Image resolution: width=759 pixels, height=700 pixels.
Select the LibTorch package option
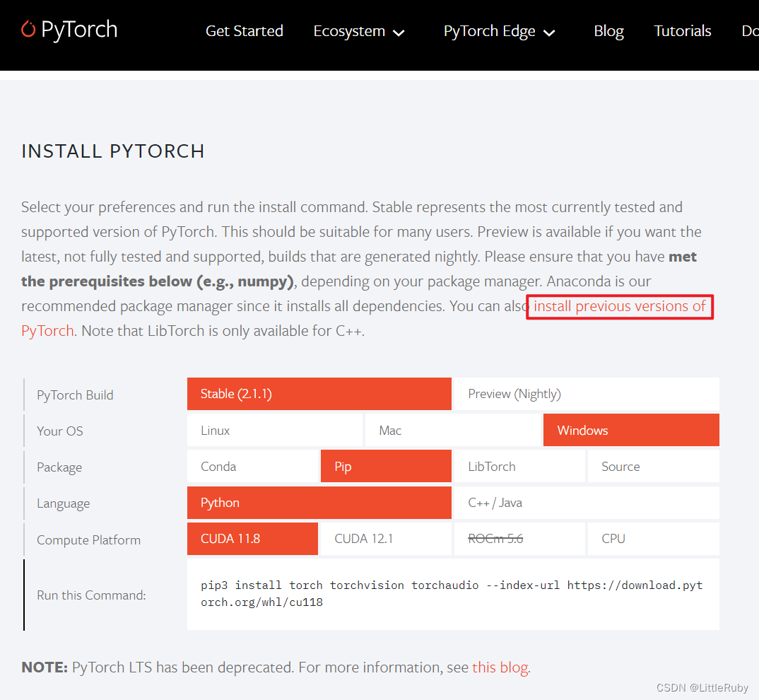coord(519,466)
